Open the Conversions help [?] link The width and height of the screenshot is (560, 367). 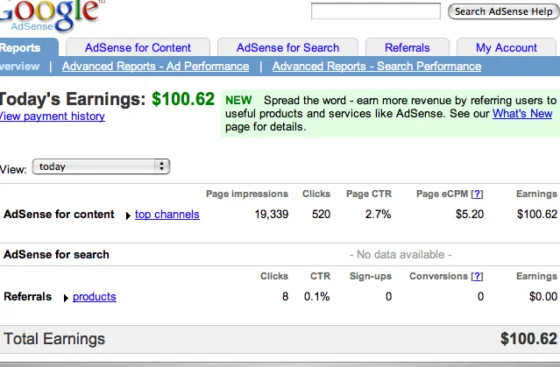point(477,276)
